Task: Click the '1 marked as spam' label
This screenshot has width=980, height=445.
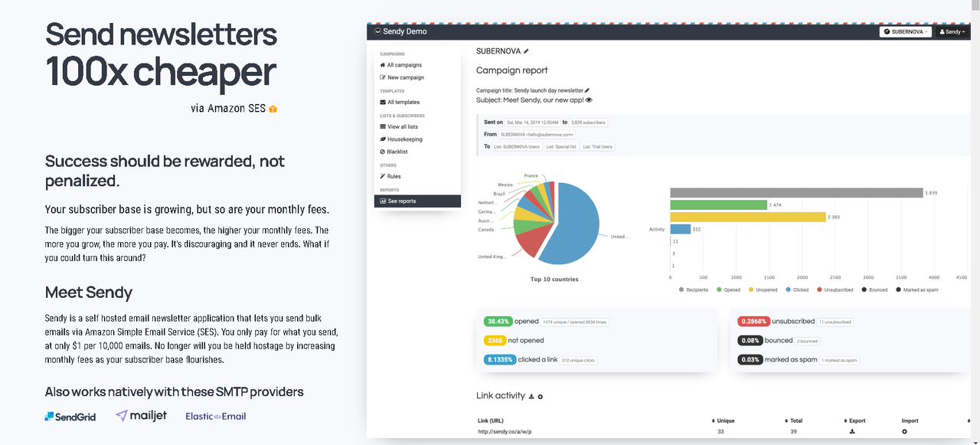Action: [x=839, y=360]
